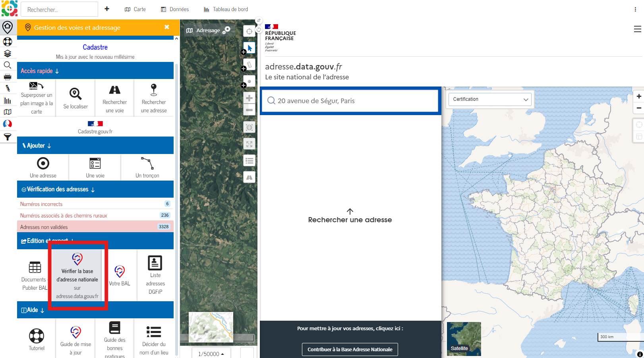644x358 pixels.
Task: Open the layers stack sidebar icon
Action: pyautogui.click(x=8, y=54)
